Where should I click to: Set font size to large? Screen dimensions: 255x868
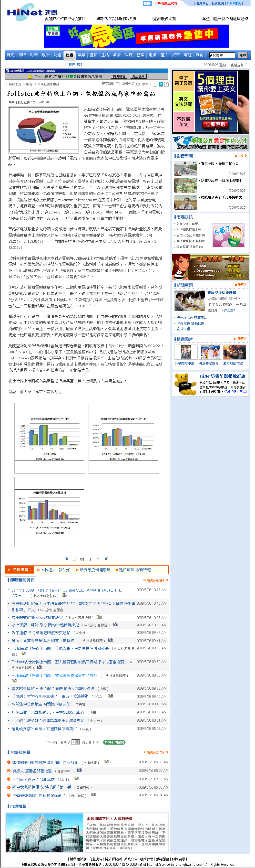pyautogui.click(x=166, y=84)
